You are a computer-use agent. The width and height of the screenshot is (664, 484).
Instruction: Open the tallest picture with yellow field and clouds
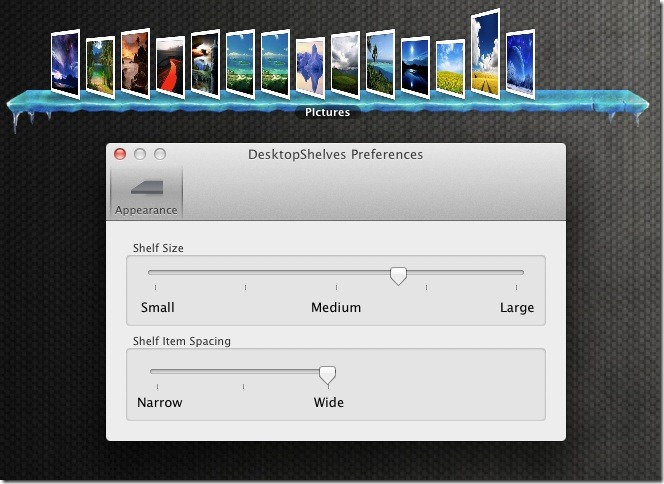point(485,54)
